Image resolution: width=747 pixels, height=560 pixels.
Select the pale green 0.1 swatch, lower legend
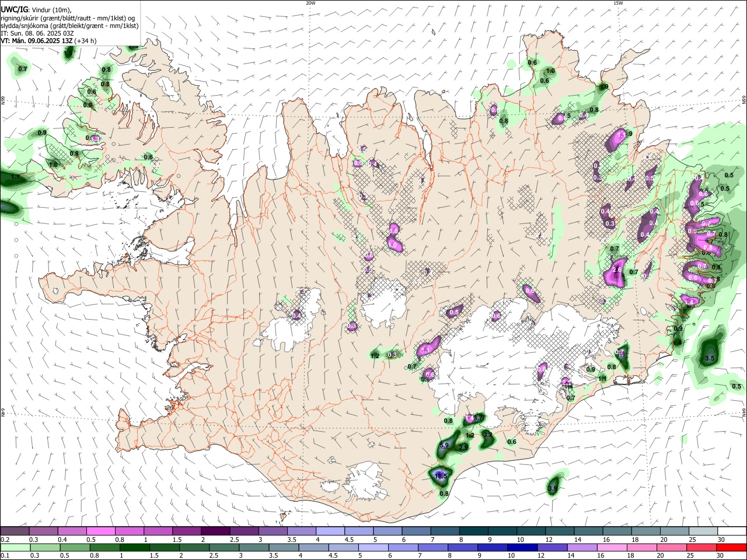(15, 548)
